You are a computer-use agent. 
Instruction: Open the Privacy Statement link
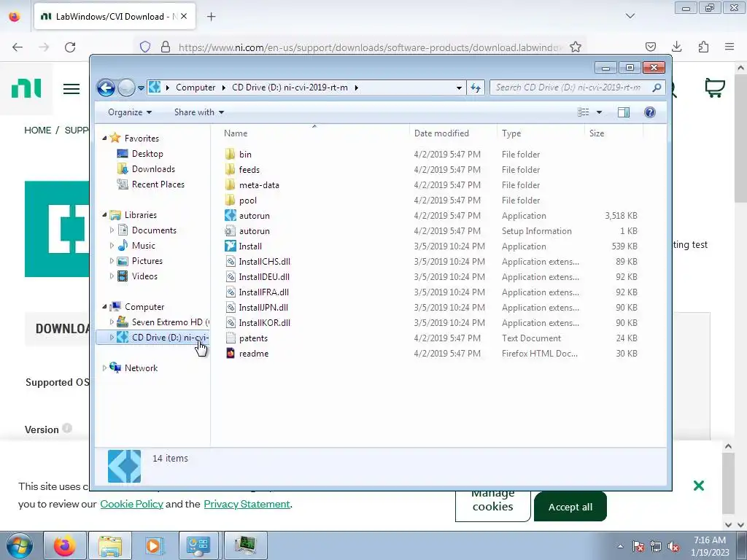pyautogui.click(x=247, y=504)
